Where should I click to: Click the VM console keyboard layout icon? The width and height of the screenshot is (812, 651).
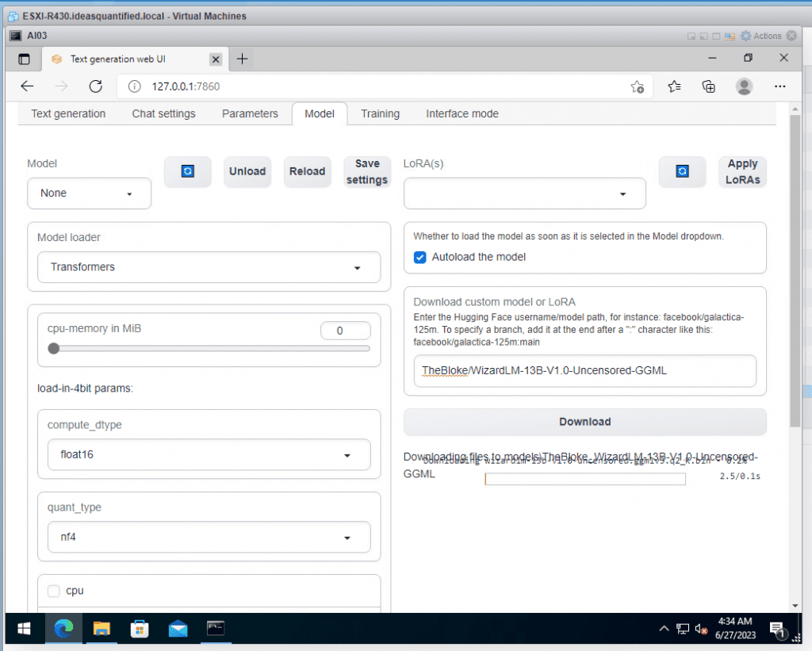[730, 36]
